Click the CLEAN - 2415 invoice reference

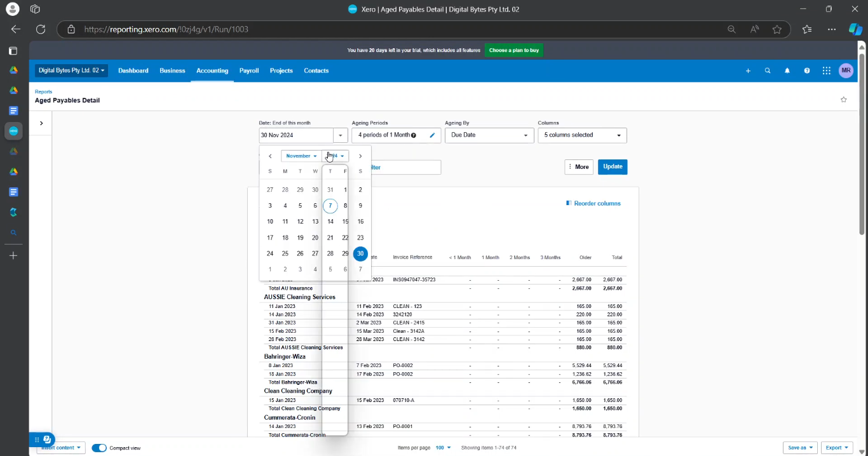click(x=407, y=323)
